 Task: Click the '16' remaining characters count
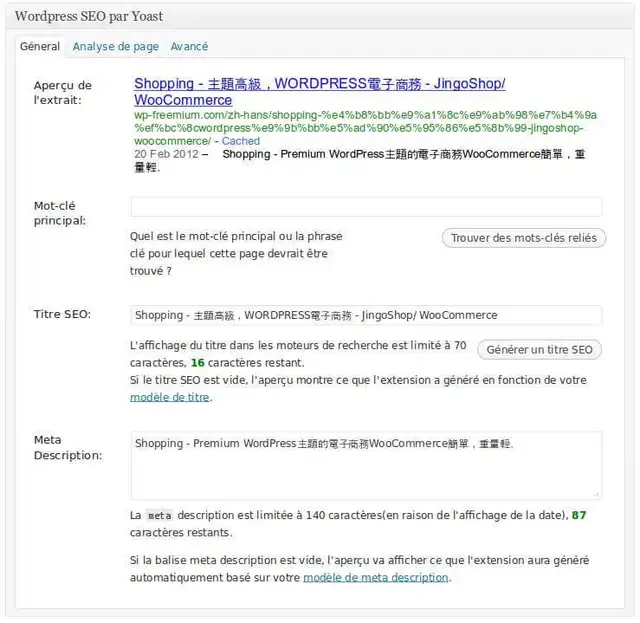pyautogui.click(x=198, y=363)
